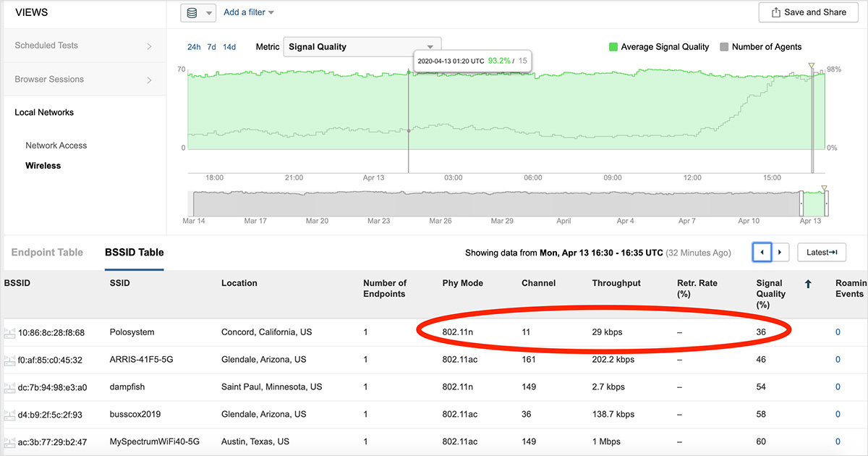868x456 pixels.
Task: Open the Metric Signal Quality dropdown
Action: tap(362, 47)
